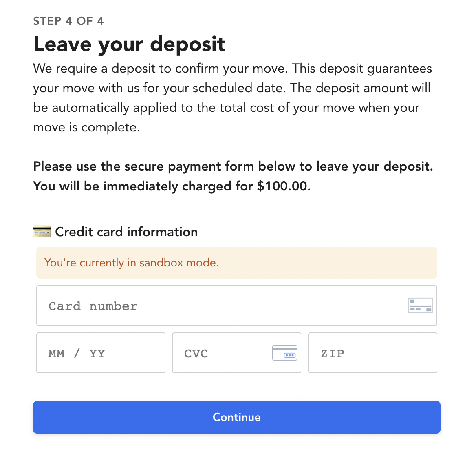The height and width of the screenshot is (474, 476).
Task: Click the 'We require a deposit' sentence
Action: click(x=160, y=69)
